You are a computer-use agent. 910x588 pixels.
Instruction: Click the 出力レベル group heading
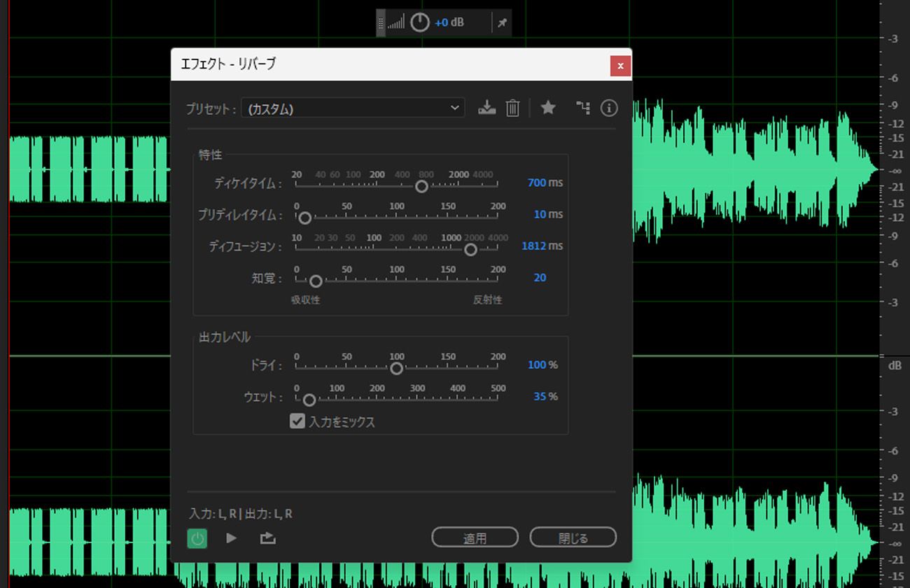(x=225, y=337)
